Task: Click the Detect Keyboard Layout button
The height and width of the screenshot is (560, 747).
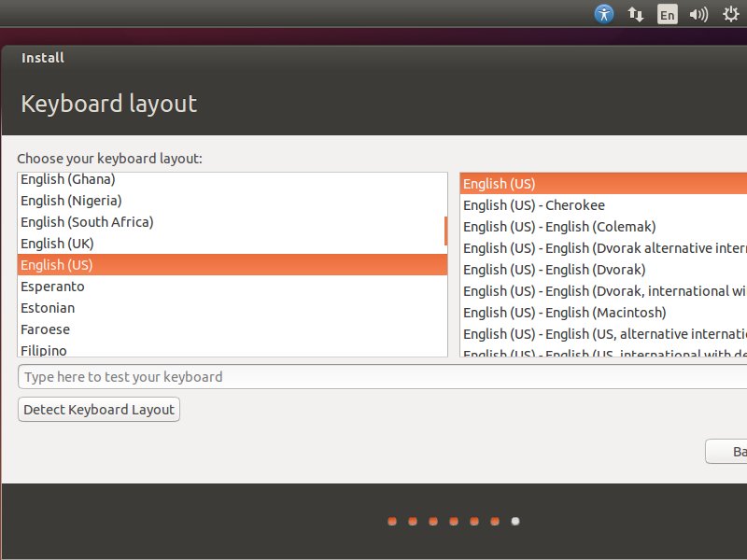Action: [98, 409]
